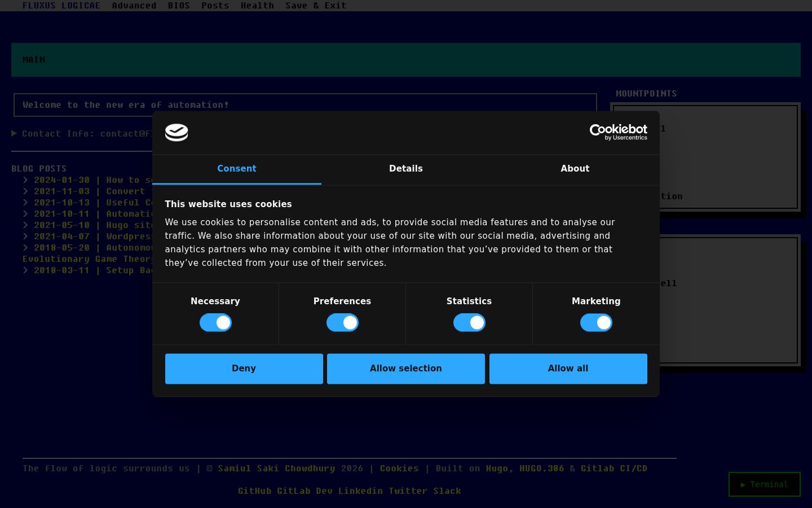The image size is (812, 508).
Task: Click the MAIN banner heading
Action: [34, 60]
